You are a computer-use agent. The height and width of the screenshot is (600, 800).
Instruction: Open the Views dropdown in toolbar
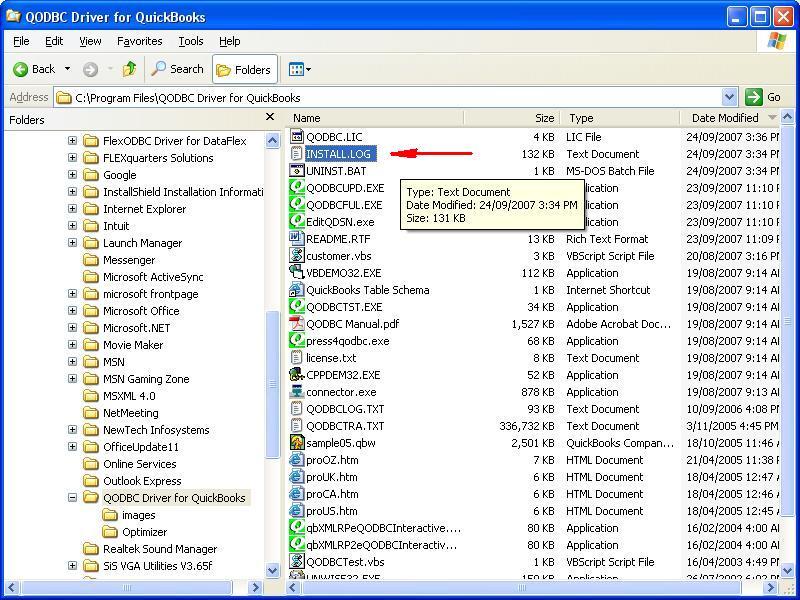pyautogui.click(x=300, y=69)
